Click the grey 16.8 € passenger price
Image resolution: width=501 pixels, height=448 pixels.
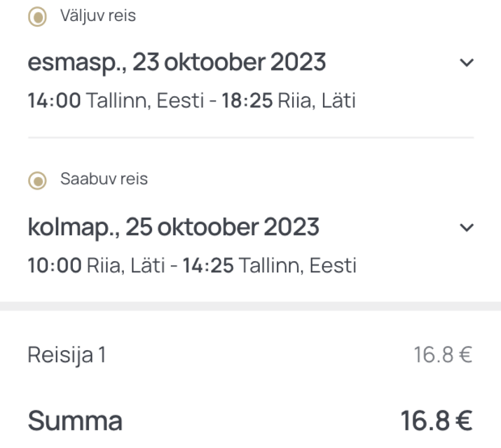click(x=443, y=355)
